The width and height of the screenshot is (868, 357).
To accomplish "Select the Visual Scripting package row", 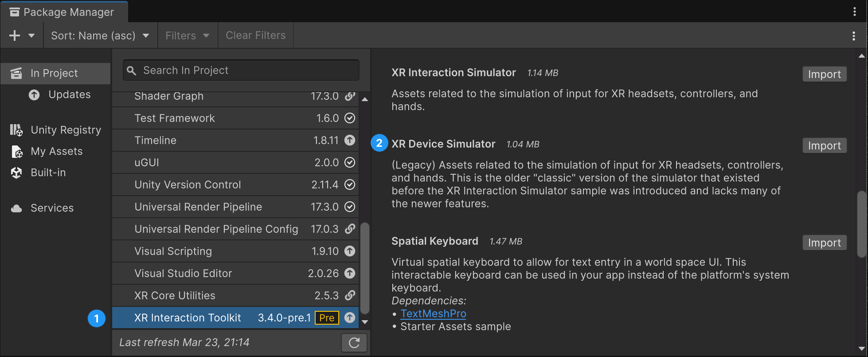I will click(x=235, y=251).
